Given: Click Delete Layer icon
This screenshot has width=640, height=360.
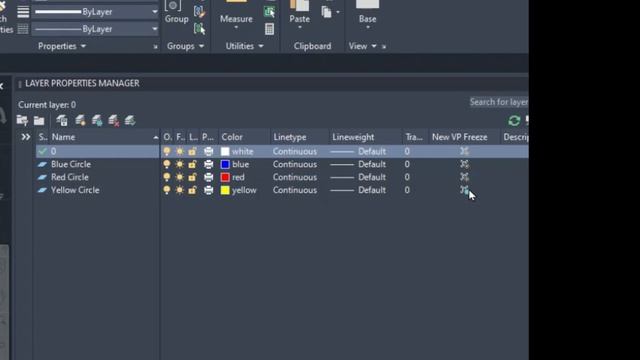Looking at the screenshot, I should coord(114,120).
